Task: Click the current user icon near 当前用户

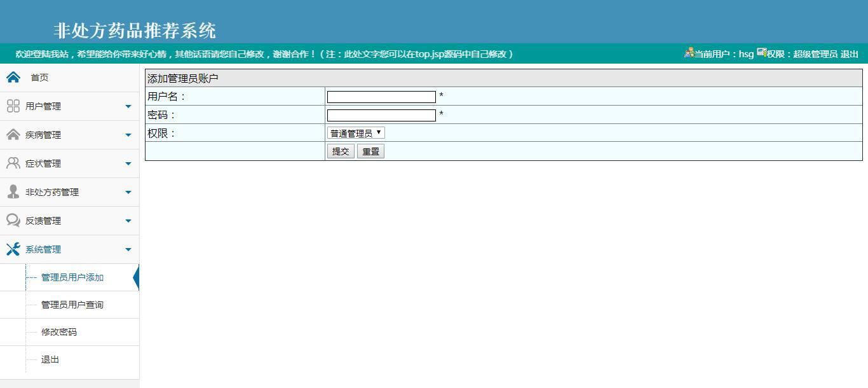Action: click(689, 53)
